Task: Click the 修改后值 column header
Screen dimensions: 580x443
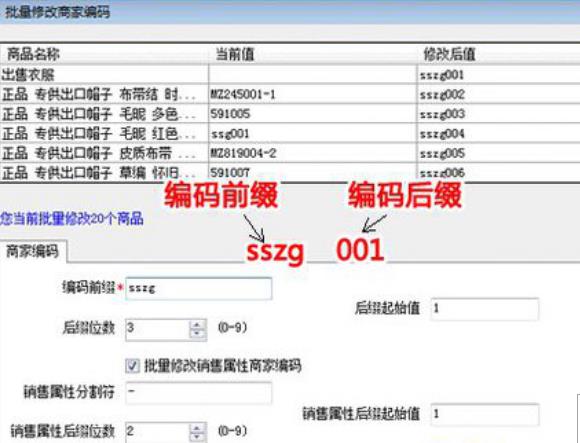Action: [499, 54]
